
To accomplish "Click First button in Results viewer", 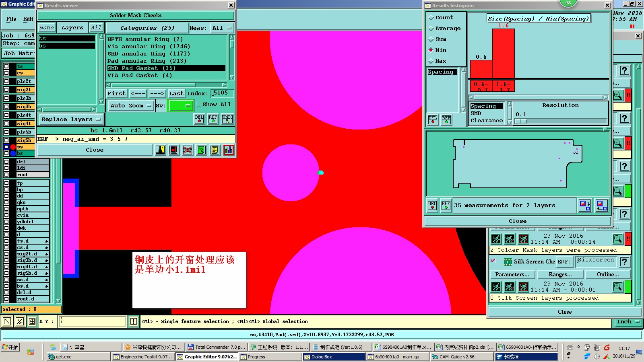I will click(x=117, y=93).
